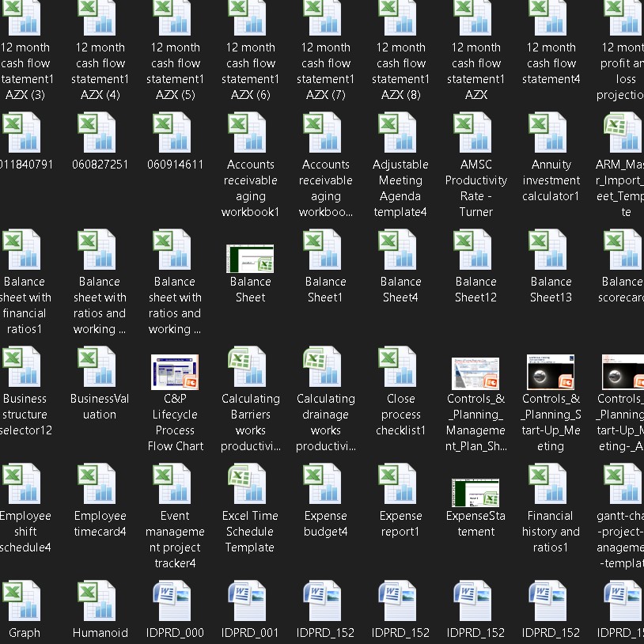Select Excel Time Schedule Template file
The width and height of the screenshot is (644, 644).
(250, 484)
